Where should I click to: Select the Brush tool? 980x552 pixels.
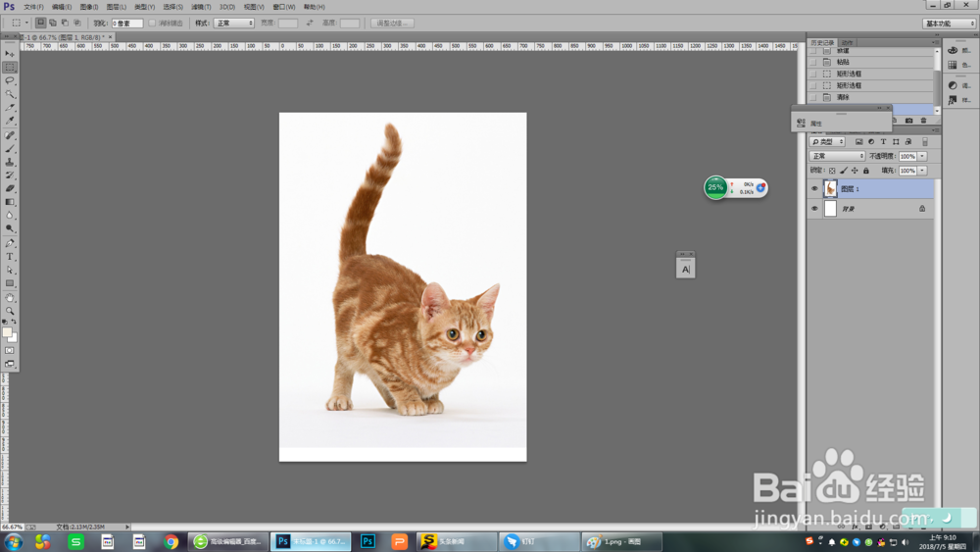(x=10, y=149)
